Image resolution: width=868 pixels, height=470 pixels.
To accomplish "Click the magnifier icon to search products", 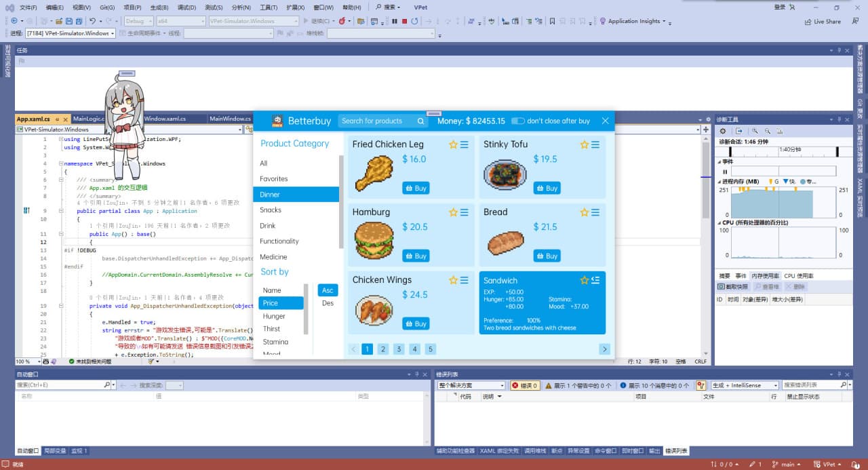I will pos(421,121).
